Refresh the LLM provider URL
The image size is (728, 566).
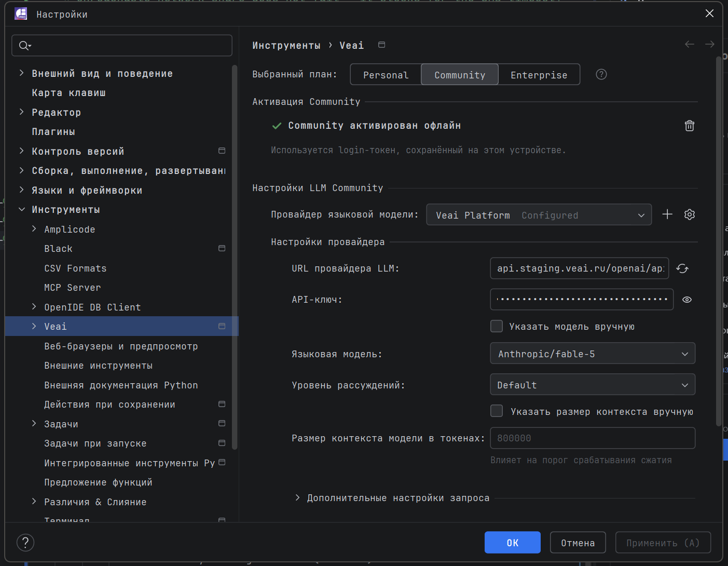(682, 268)
